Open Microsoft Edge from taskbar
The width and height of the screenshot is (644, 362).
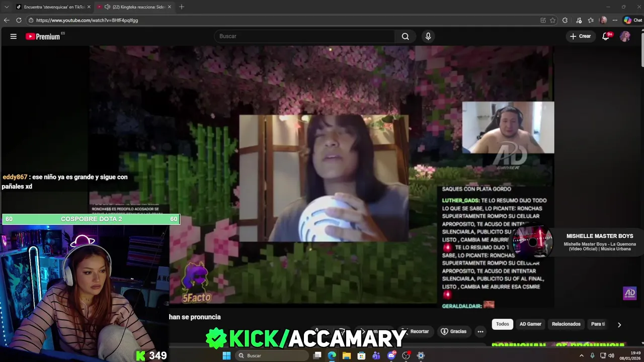(332, 355)
